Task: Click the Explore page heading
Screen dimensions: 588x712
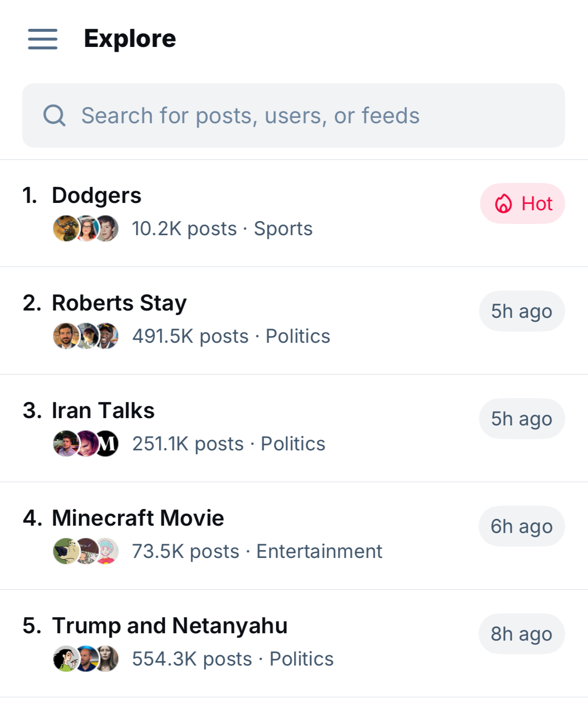Action: [130, 39]
